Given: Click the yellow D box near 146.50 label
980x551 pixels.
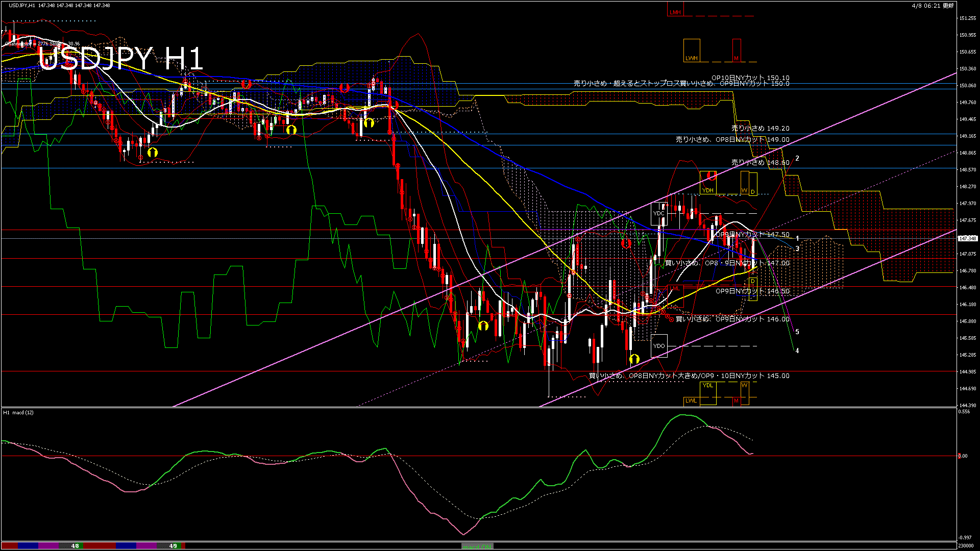Looking at the screenshot, I should pos(753,289).
